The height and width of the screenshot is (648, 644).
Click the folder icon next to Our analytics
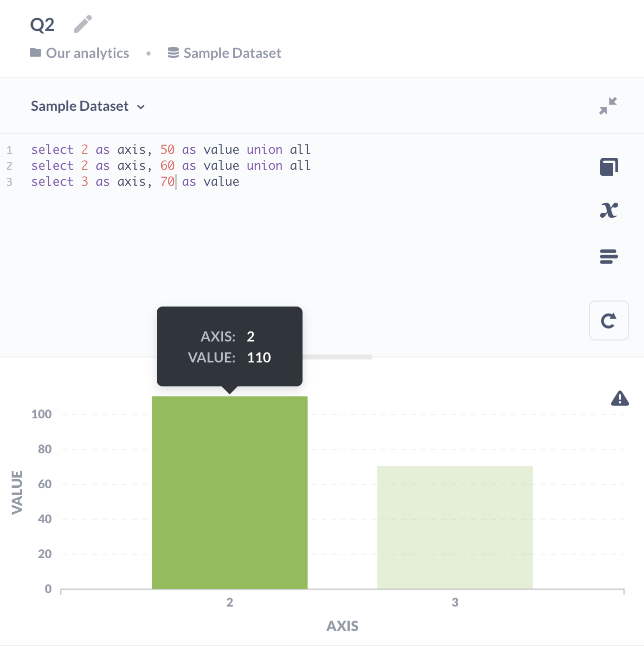[x=35, y=52]
